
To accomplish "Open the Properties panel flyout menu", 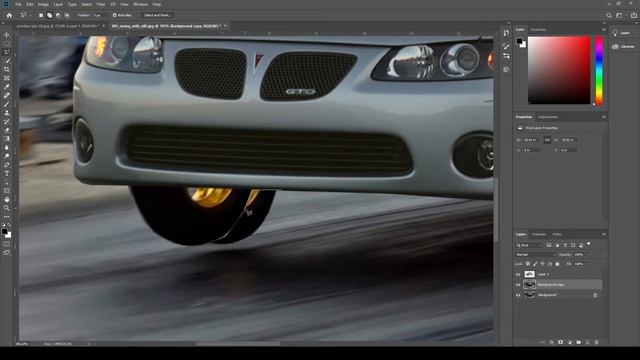I will coord(604,117).
